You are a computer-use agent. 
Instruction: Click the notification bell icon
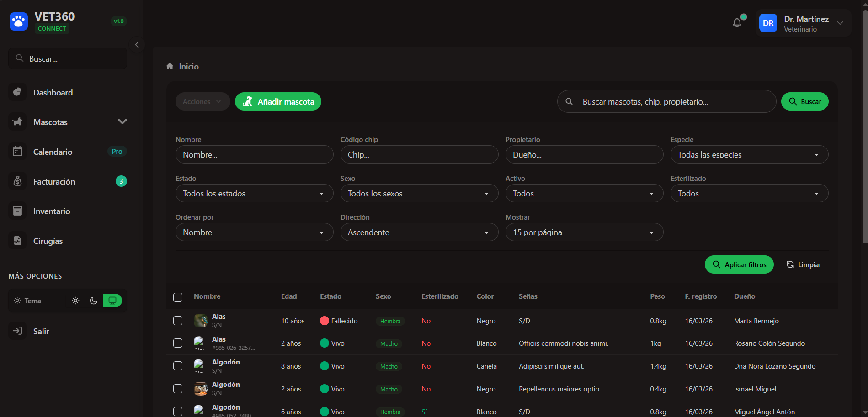(x=737, y=23)
